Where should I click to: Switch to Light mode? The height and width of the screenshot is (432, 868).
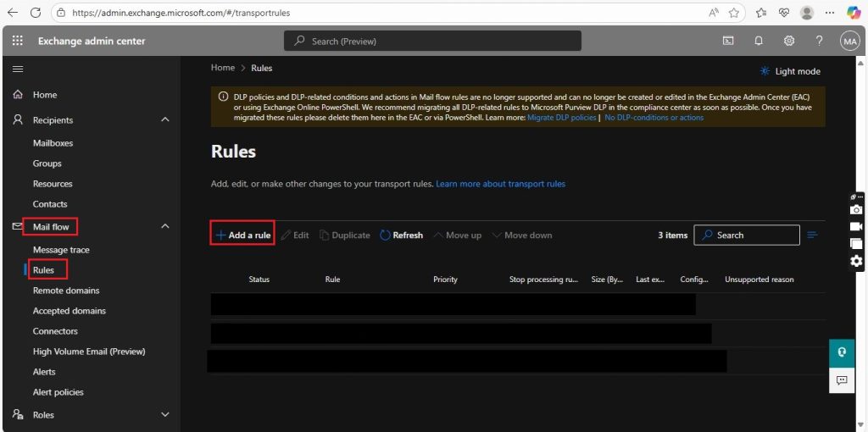(x=791, y=71)
